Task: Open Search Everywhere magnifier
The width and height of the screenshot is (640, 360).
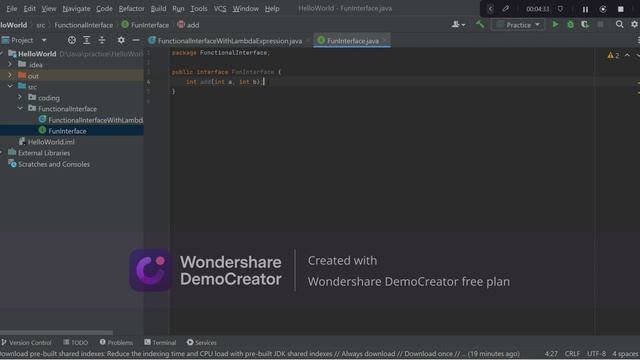Action: pyautogui.click(x=619, y=24)
